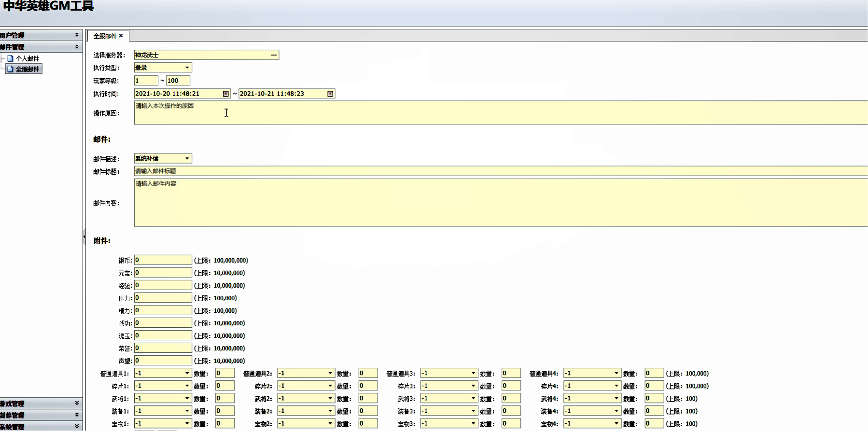Image resolution: width=868 pixels, height=431 pixels.
Task: Open the end time calendar picker icon
Action: (330, 94)
